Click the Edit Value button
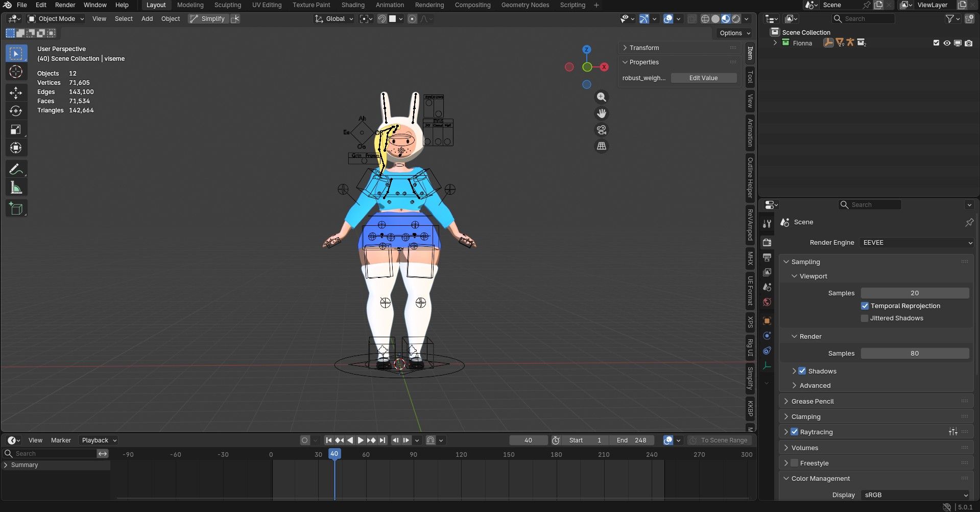This screenshot has width=980, height=512. point(704,78)
